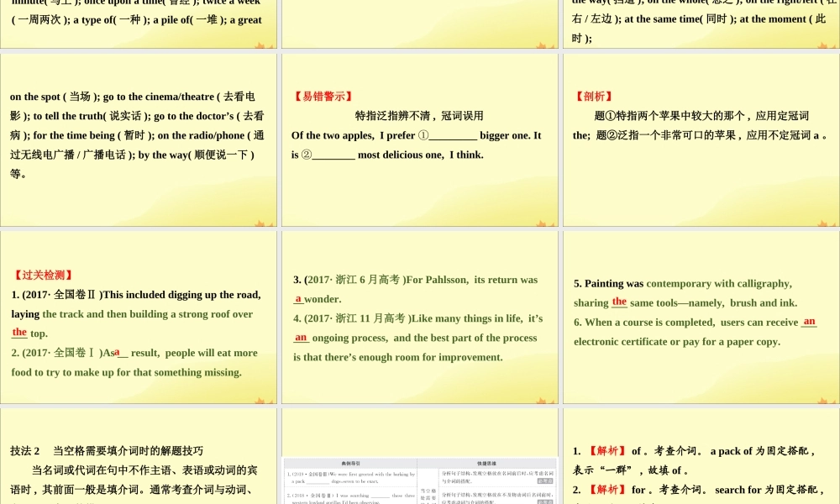Click 快捷思维 table column header
Screen dimensions: 840x504
coord(486,464)
